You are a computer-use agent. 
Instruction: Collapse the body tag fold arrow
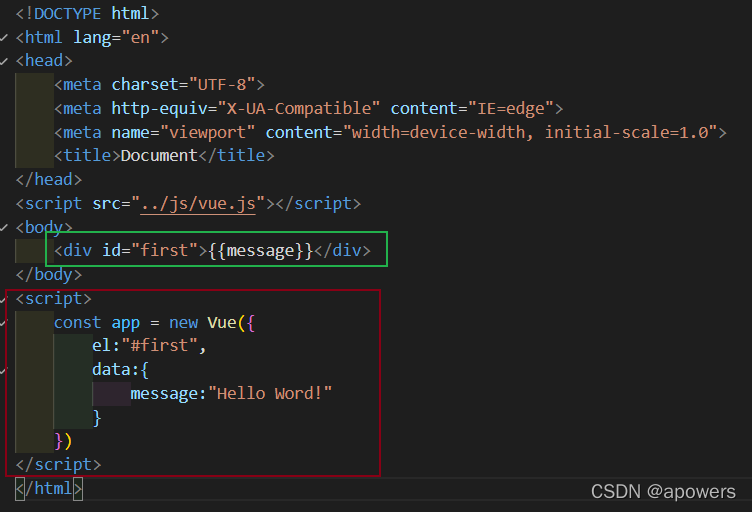point(4,227)
